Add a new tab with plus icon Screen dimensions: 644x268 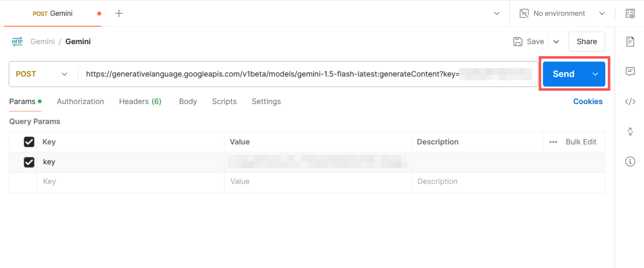pos(119,13)
